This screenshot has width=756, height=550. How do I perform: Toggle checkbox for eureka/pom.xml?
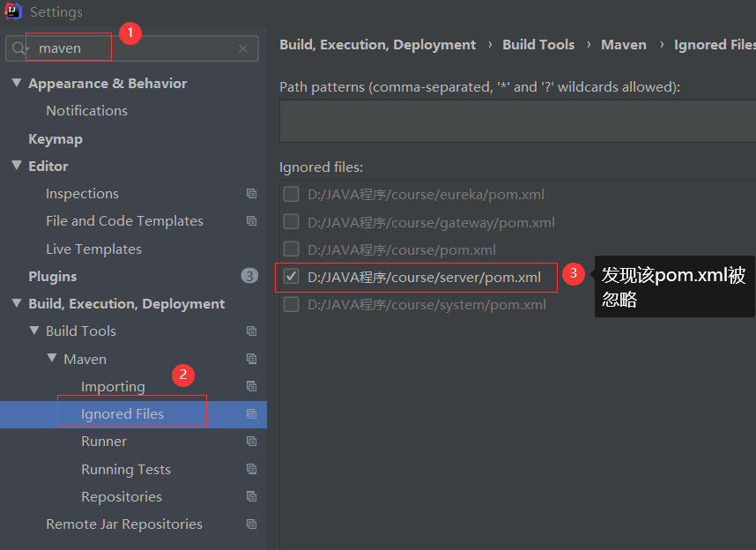tap(291, 194)
